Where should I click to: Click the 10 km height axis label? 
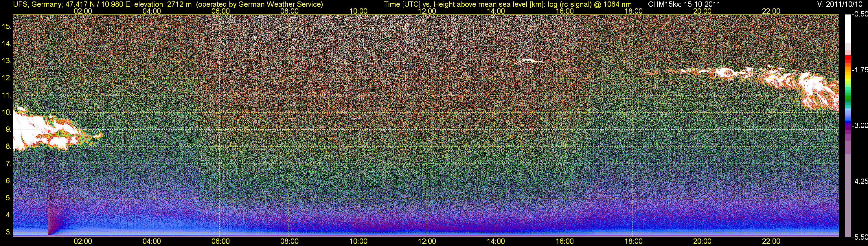pos(7,112)
